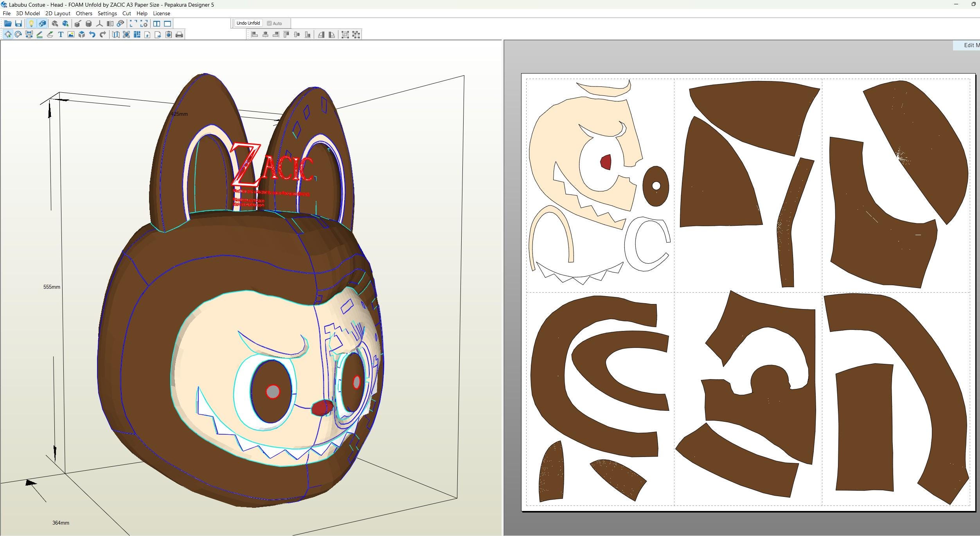Image resolution: width=980 pixels, height=536 pixels.
Task: Print the unfolded pattern
Action: (179, 34)
